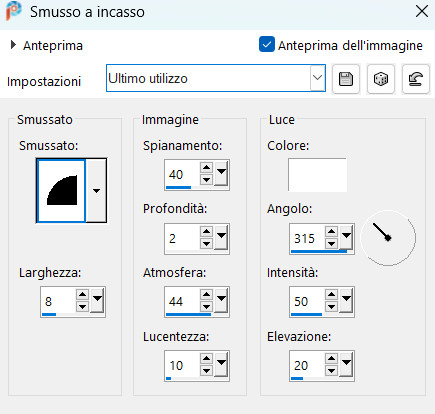435x414 pixels.
Task: Click the PaintShop Pro logo icon
Action: point(14,11)
